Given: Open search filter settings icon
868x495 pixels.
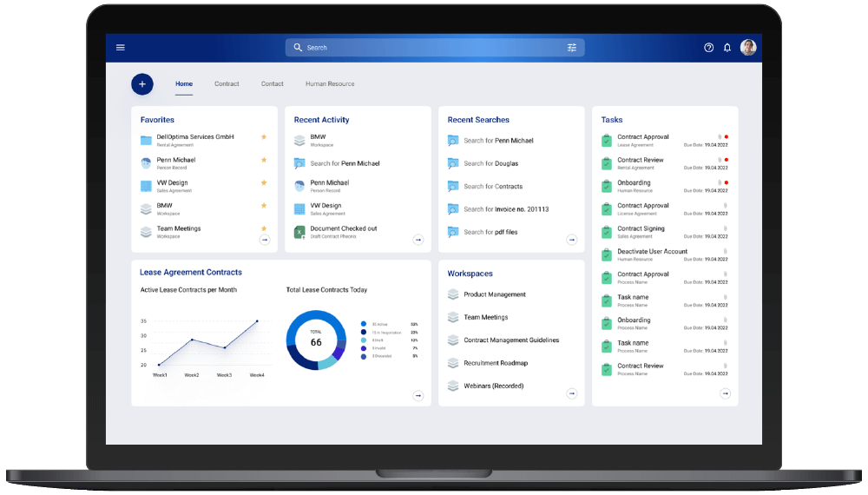Looking at the screenshot, I should 572,48.
